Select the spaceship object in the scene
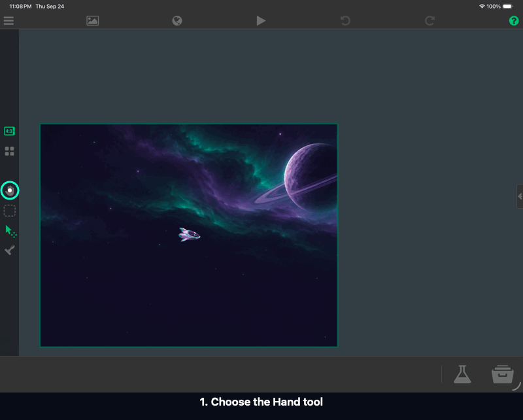Image resolution: width=523 pixels, height=420 pixels. tap(189, 234)
